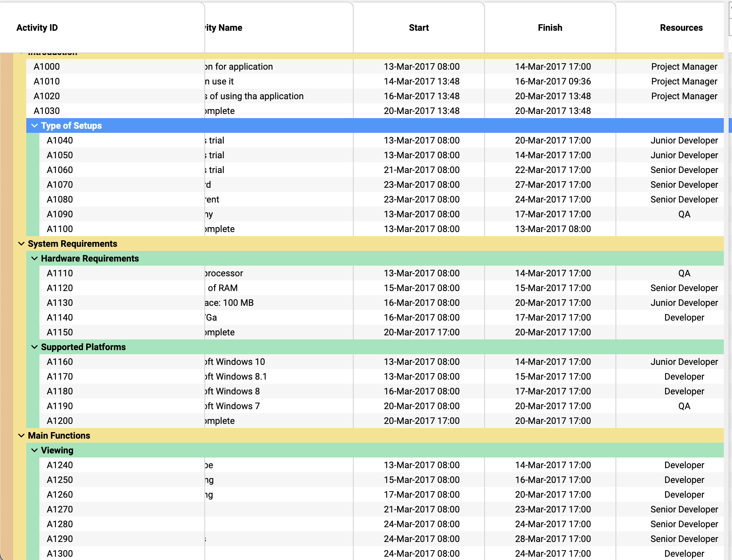Click the Windows 7 name cell in A1190
The image size is (732, 560).
[x=233, y=406]
